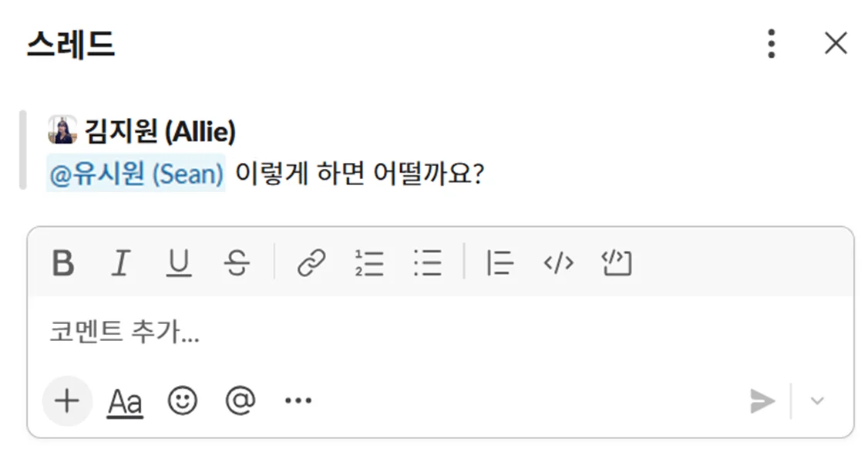The width and height of the screenshot is (868, 453).
Task: Toggle italic text formatting
Action: pos(119,264)
